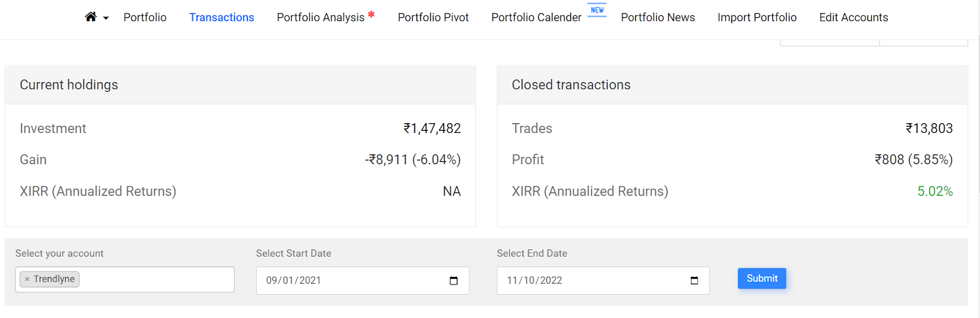Click the Start Date input showing 09/01/2021
Screen dimensions: 980x318
tap(363, 281)
